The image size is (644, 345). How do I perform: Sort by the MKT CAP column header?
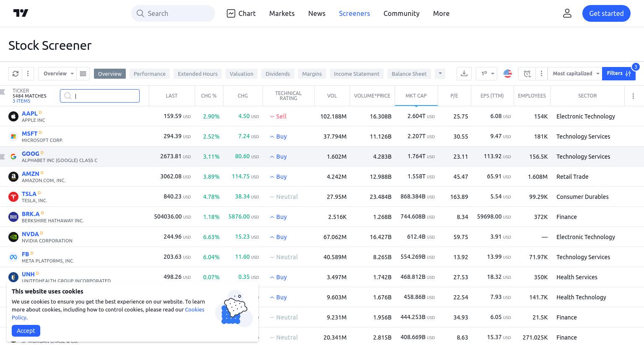[416, 96]
